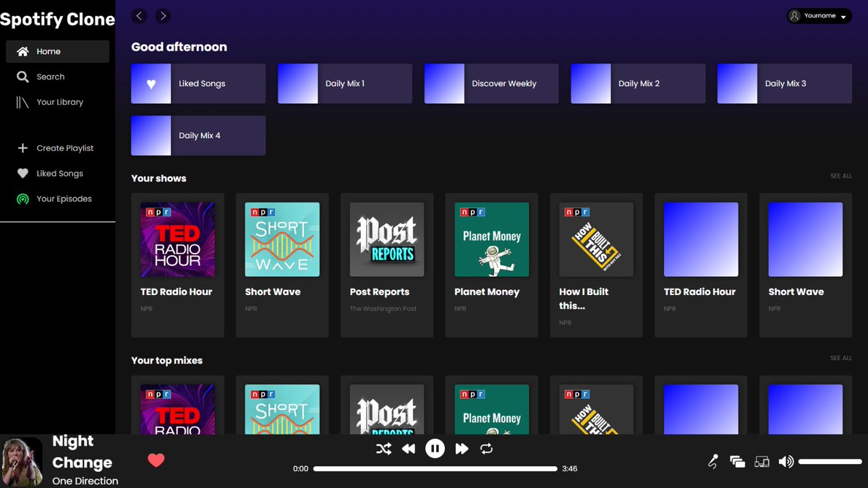Open TED Radio Hour purple cover in Your shows
Viewport: 868px width, 488px height.
(177, 239)
